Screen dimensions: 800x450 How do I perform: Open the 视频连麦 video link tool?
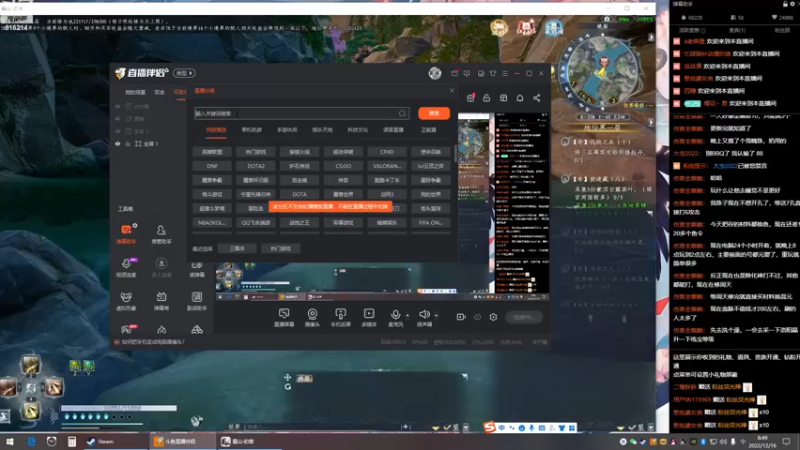click(126, 267)
